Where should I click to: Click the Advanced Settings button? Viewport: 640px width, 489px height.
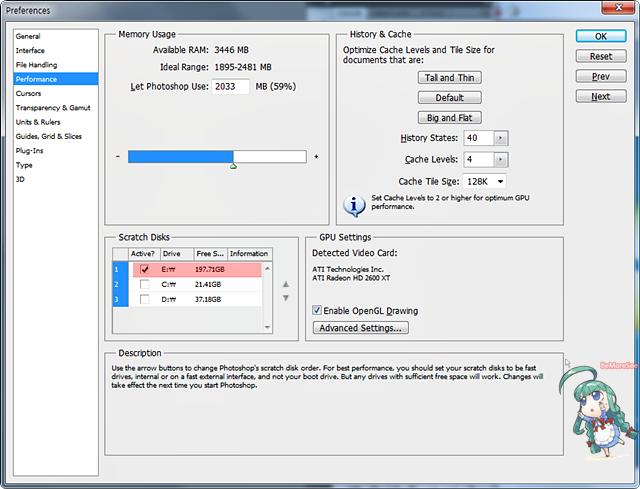tap(361, 328)
